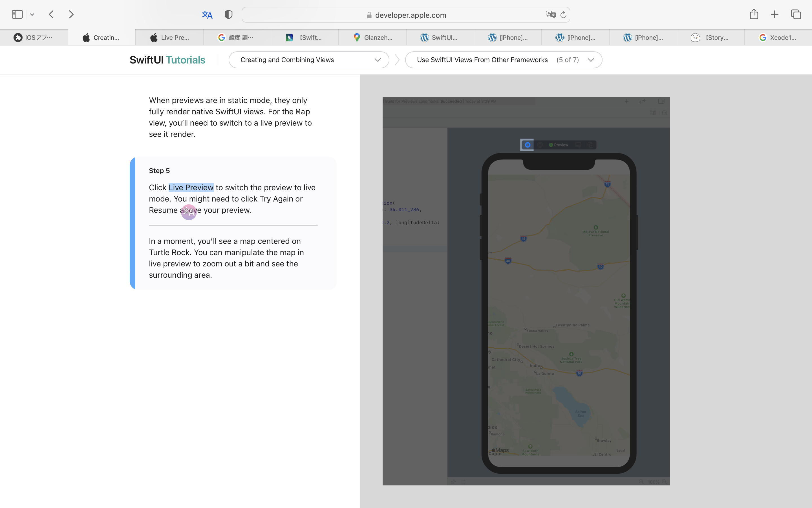Click the Mojave National Preserve label
This screenshot has width=812, height=508.
(x=595, y=233)
